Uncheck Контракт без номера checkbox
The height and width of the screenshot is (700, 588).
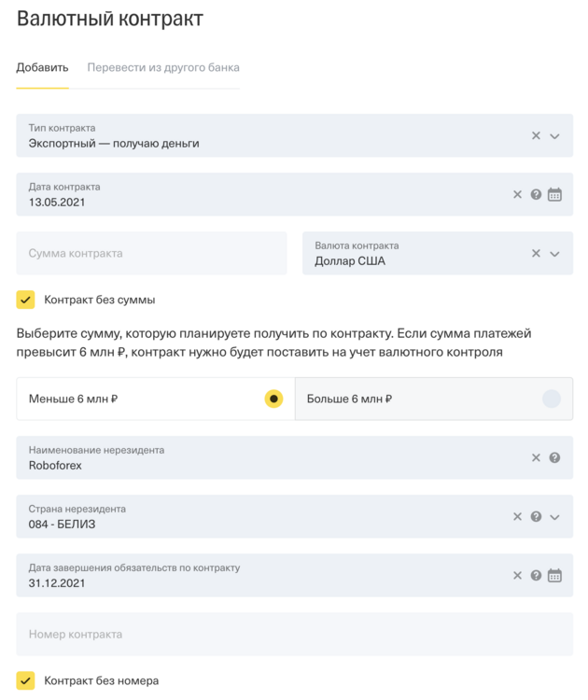tap(25, 680)
